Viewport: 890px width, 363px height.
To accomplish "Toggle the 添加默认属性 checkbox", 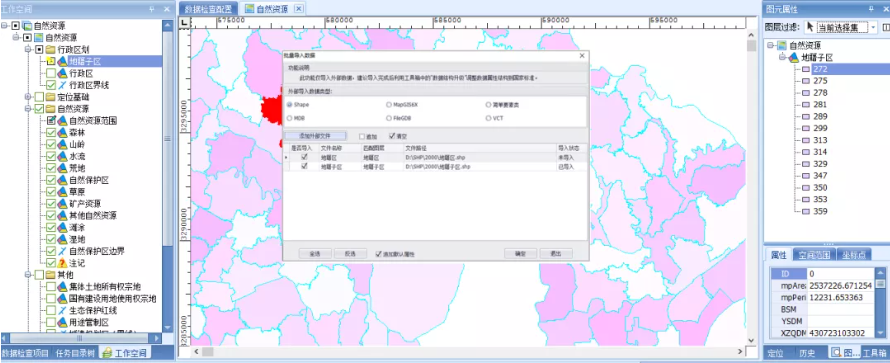I will (x=379, y=255).
